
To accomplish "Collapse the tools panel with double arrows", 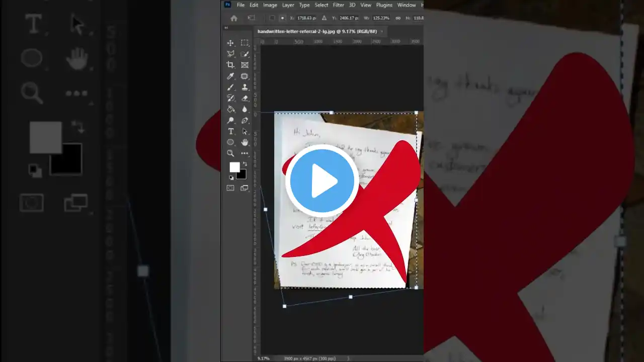I will click(226, 28).
